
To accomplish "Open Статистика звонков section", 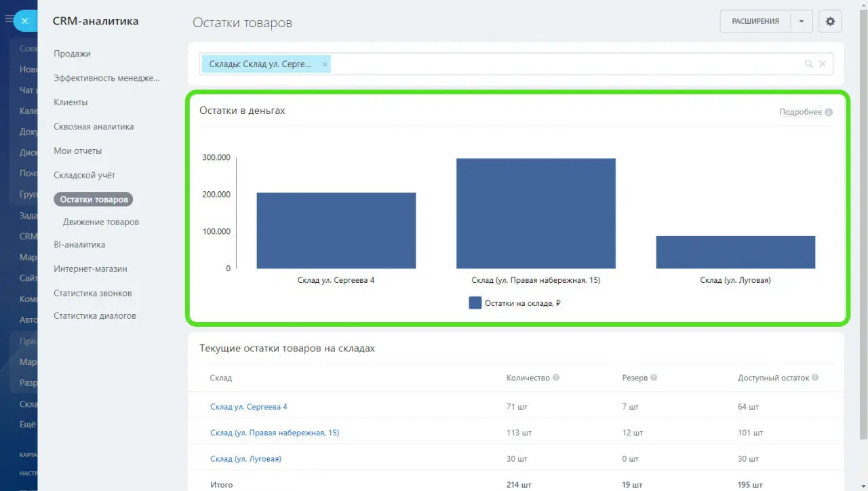I will (x=93, y=294).
